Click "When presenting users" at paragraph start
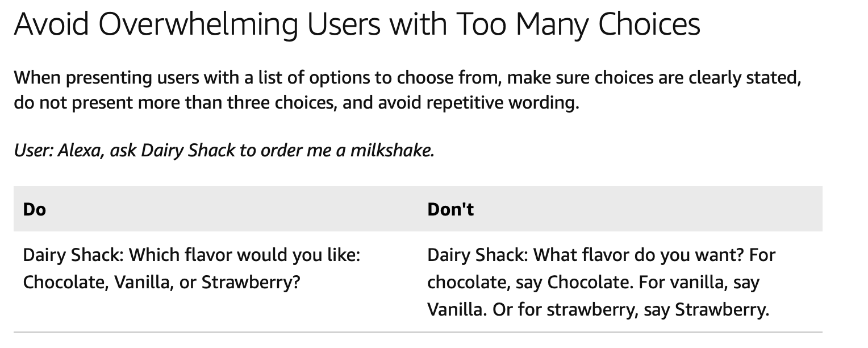 (x=81, y=77)
